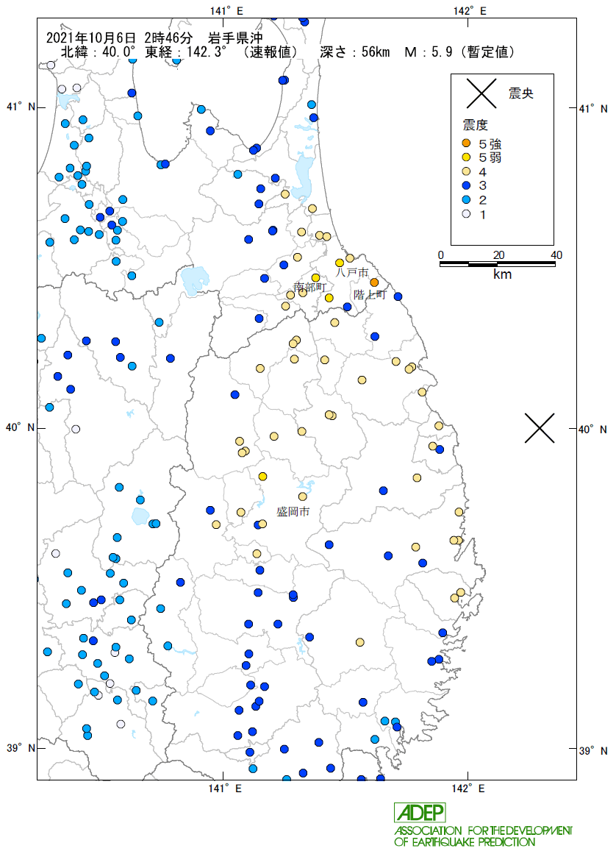Click the 5強 legend label text

point(490,144)
